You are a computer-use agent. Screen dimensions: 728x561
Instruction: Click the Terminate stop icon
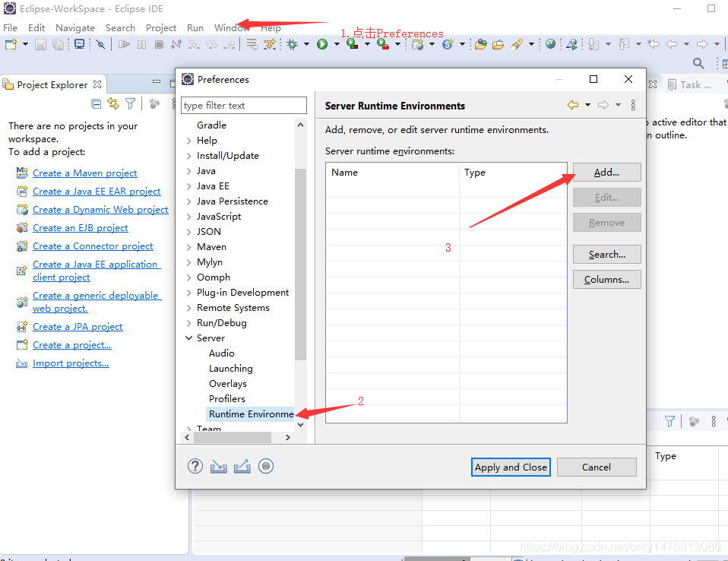coord(160,45)
